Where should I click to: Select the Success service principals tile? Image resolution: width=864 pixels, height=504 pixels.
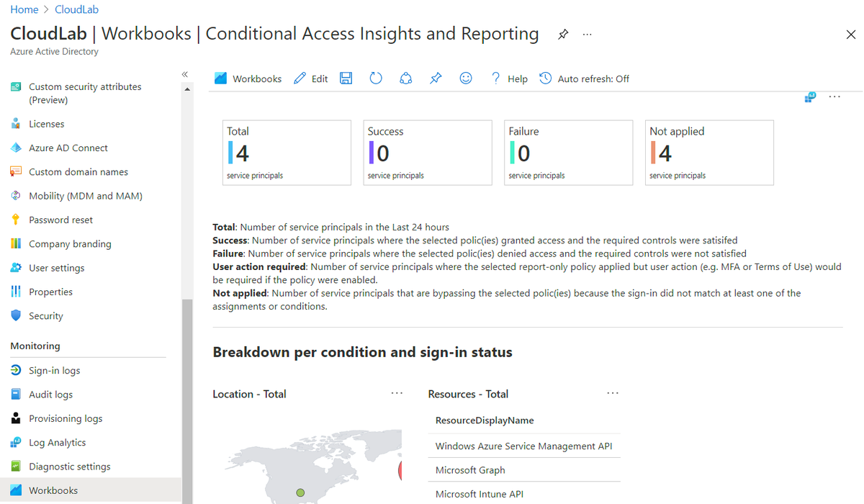[x=428, y=153]
